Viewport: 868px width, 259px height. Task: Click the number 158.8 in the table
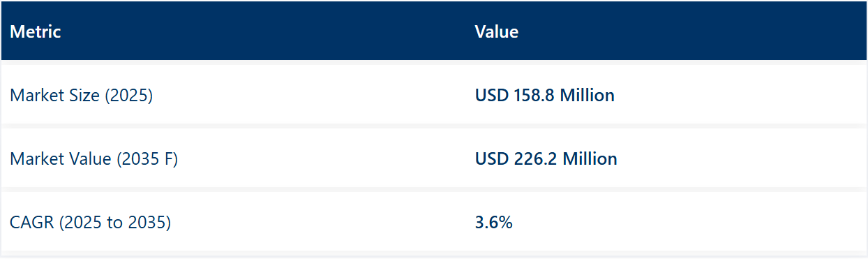534,96
